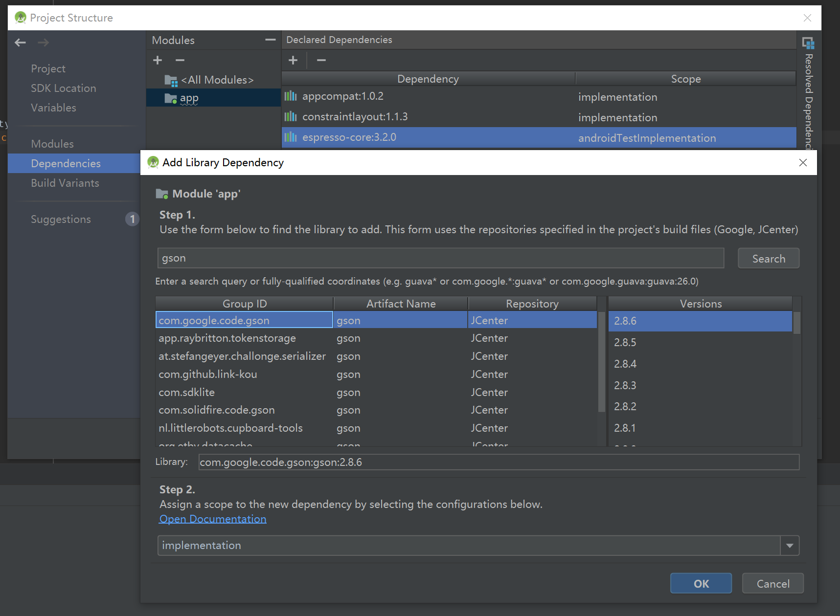Sort results by Group ID column header
The width and height of the screenshot is (840, 616).
(245, 304)
